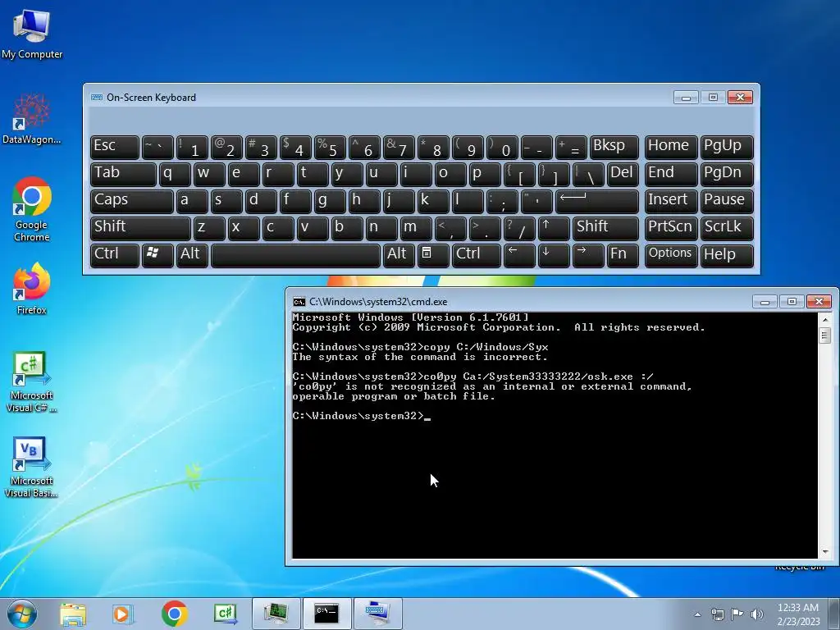
Task: Click the left arrow key
Action: [x=519, y=256]
